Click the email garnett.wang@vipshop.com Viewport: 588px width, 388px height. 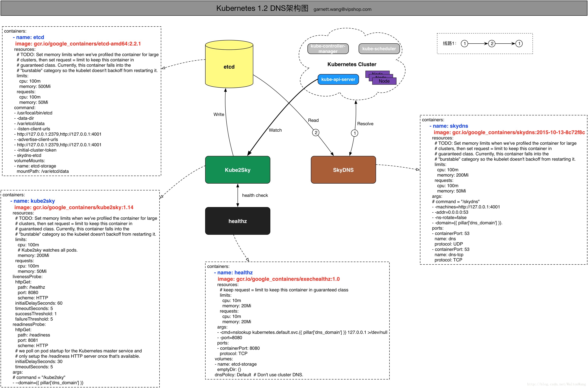pos(342,9)
